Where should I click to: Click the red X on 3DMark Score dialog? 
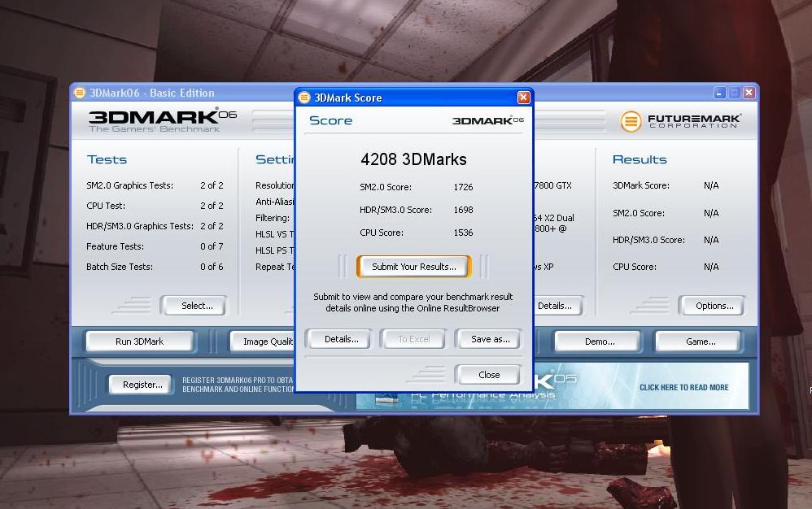pos(523,98)
